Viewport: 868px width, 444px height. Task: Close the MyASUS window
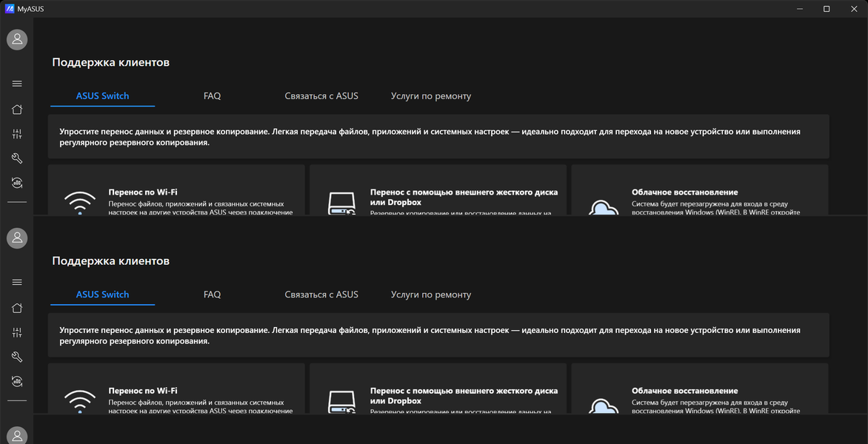853,8
